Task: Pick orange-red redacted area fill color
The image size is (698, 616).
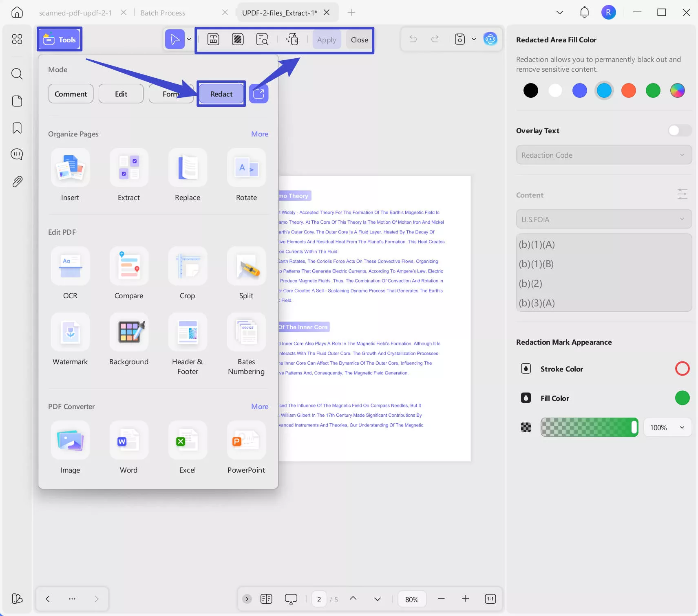Action: (x=628, y=90)
